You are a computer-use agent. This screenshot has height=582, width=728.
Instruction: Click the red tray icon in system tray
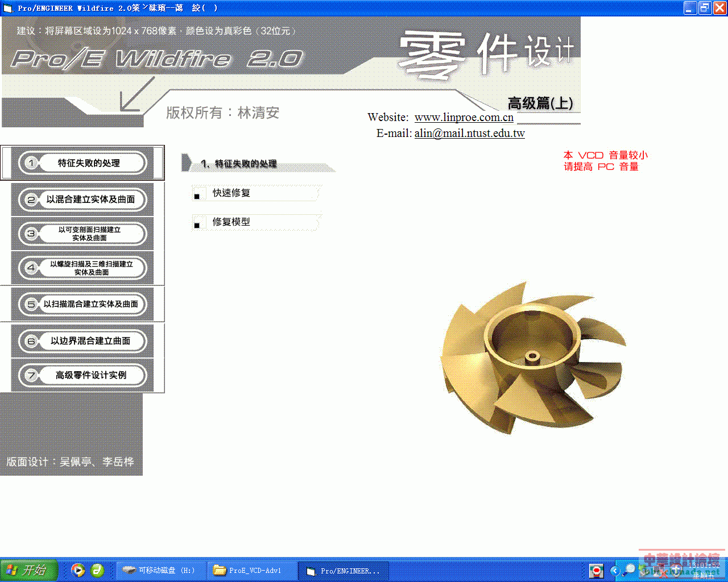click(x=596, y=571)
